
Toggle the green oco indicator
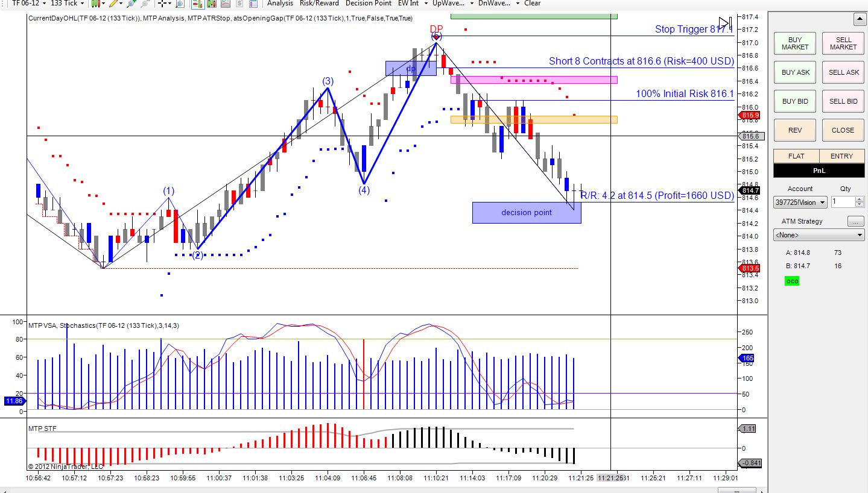point(792,281)
